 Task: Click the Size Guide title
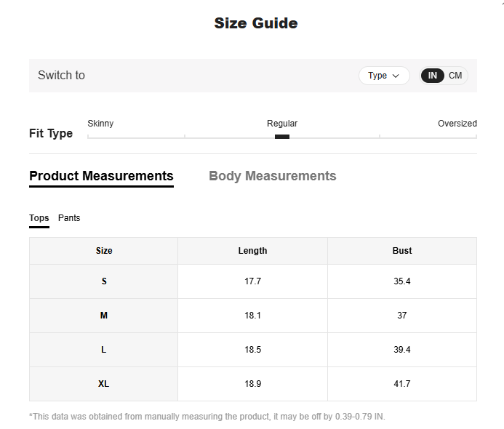click(x=256, y=23)
